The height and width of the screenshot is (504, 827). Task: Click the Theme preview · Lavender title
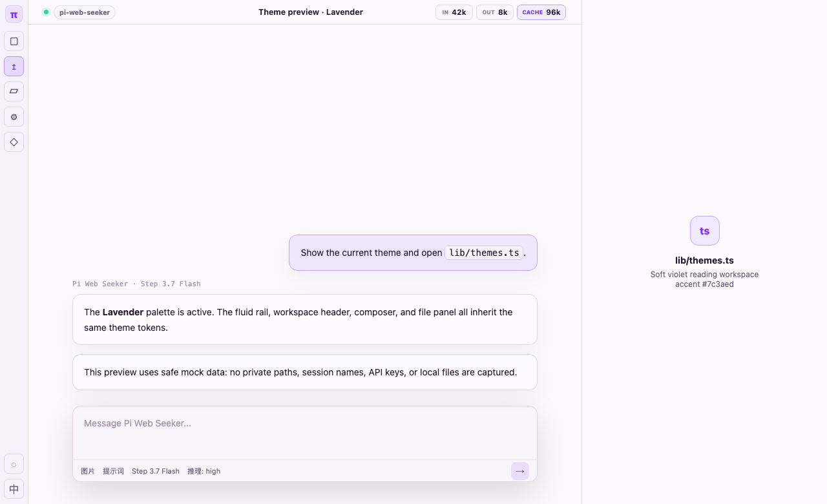pyautogui.click(x=311, y=12)
